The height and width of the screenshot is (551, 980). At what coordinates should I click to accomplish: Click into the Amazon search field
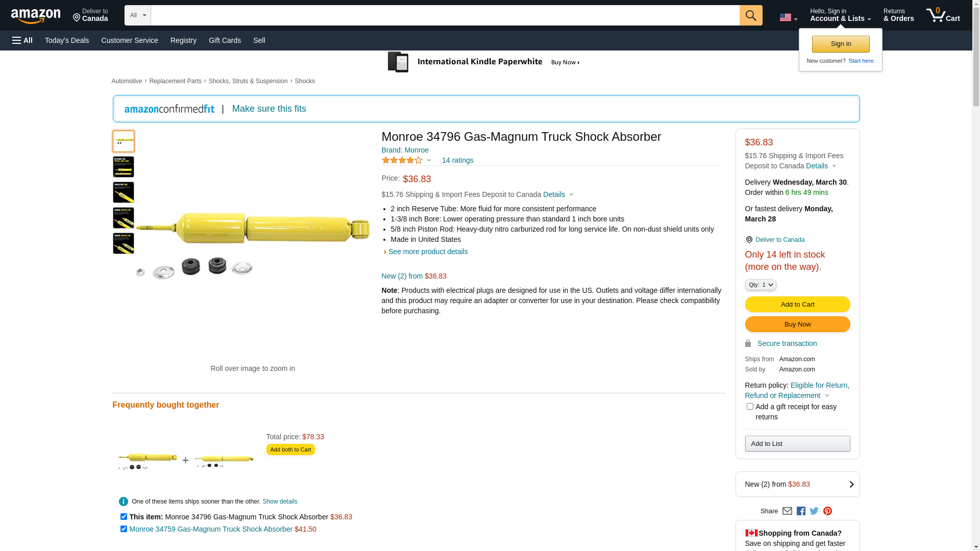[445, 15]
